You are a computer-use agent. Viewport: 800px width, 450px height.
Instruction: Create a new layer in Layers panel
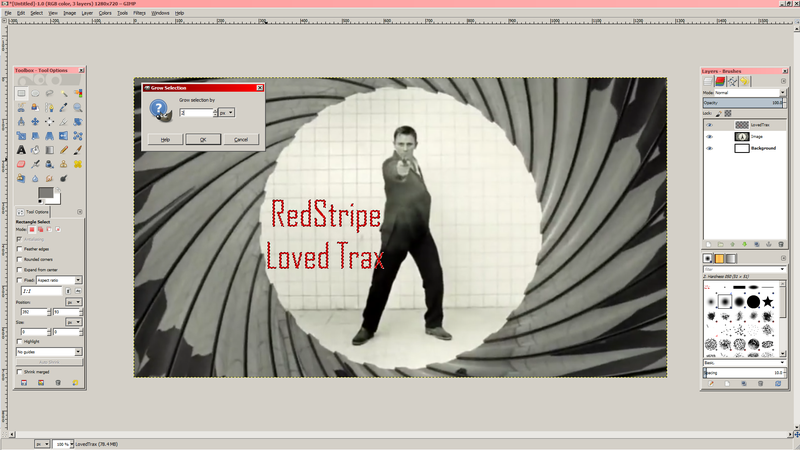click(x=708, y=244)
